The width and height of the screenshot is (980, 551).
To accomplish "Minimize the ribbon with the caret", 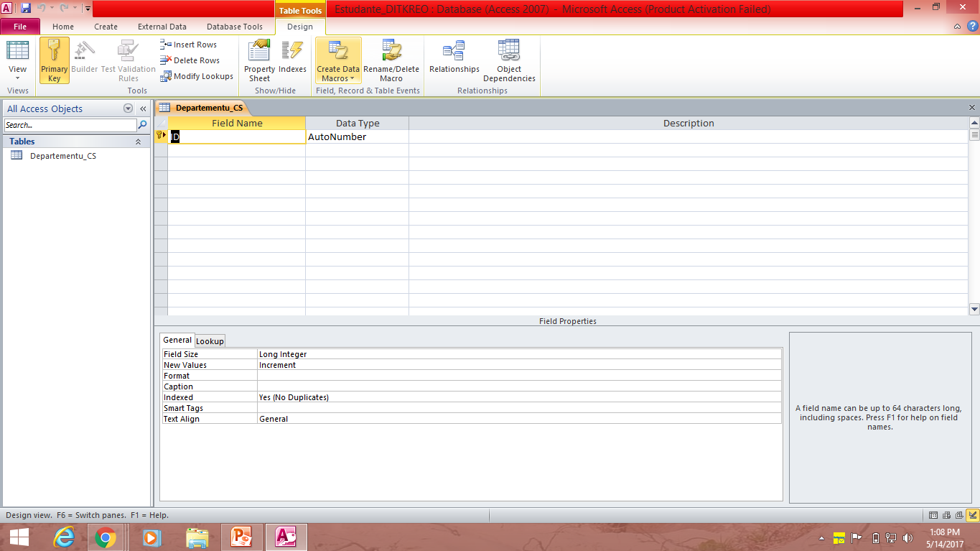I will click(957, 27).
